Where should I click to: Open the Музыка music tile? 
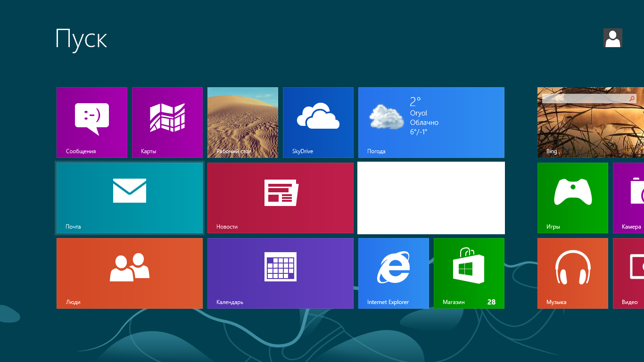tap(573, 273)
